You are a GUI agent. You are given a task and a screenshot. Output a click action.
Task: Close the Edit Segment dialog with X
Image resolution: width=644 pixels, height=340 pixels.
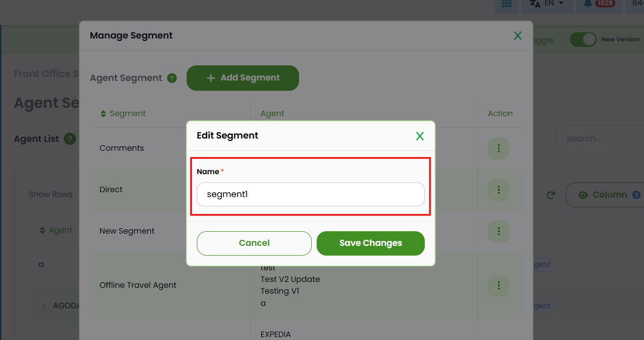(420, 136)
